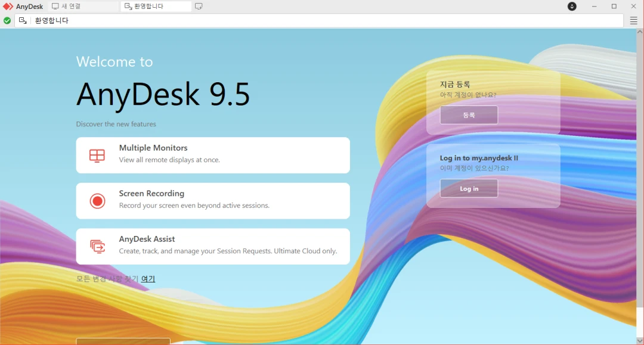The height and width of the screenshot is (345, 644).
Task: Click the Multiple Monitors icon
Action: [x=97, y=156]
